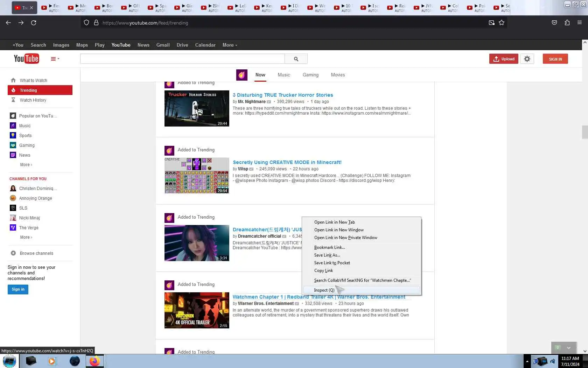Switch to the Movies trending tab
588x368 pixels.
[x=338, y=75]
